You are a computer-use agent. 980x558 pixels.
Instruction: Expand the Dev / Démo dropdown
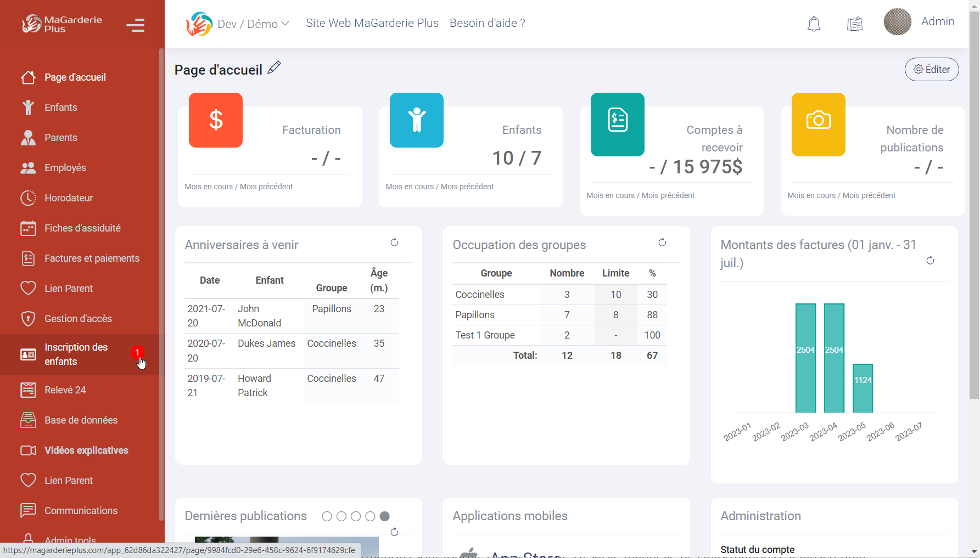click(253, 24)
